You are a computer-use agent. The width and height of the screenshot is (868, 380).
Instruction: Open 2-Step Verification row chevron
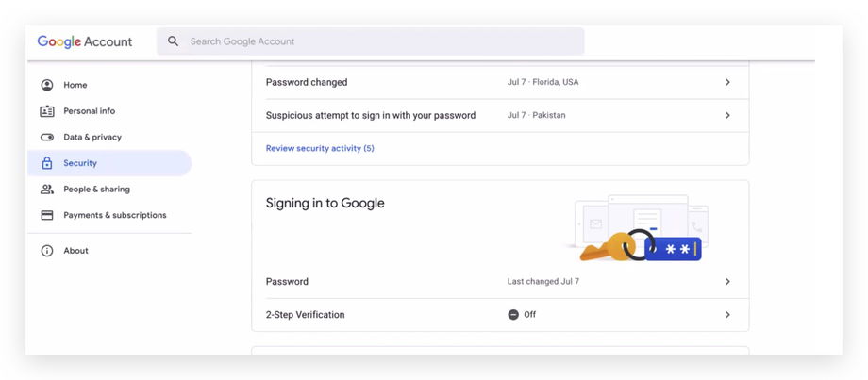(x=727, y=315)
